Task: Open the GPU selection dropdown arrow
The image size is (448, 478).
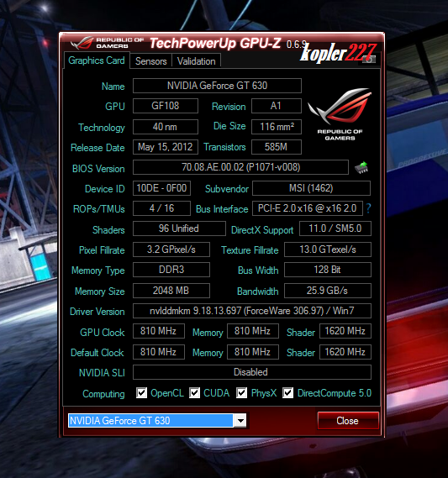Action: pos(240,421)
